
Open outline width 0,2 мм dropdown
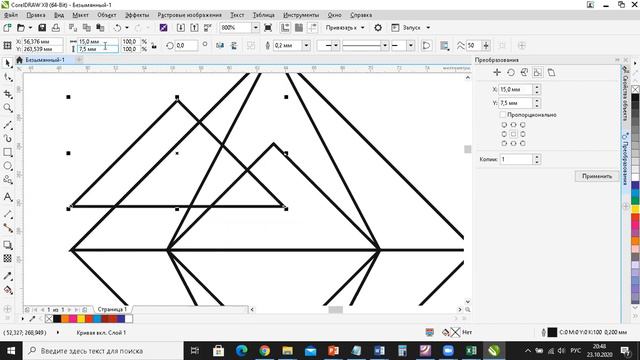306,46
